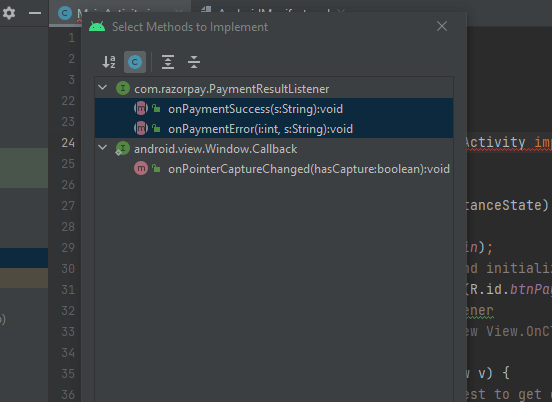Click the method icon beside onPaymentSuccess

pos(141,108)
